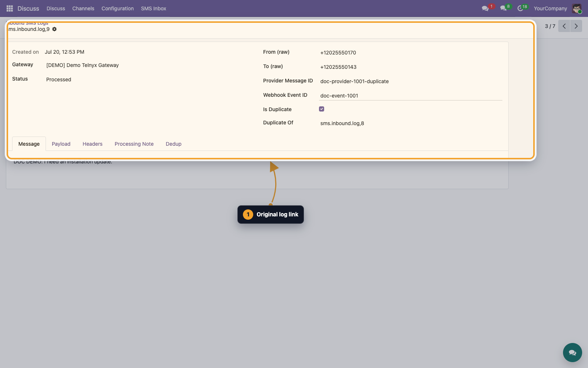Open YourCompany company switcher

551,8
